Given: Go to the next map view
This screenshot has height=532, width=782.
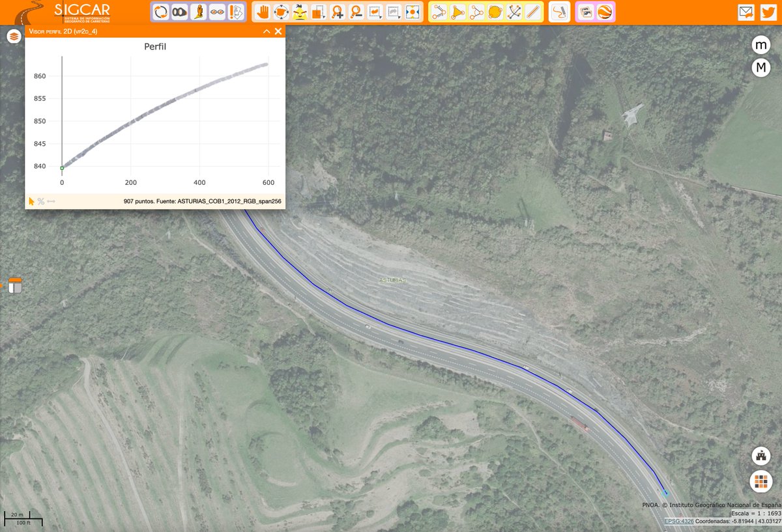Looking at the screenshot, I should 394,12.
